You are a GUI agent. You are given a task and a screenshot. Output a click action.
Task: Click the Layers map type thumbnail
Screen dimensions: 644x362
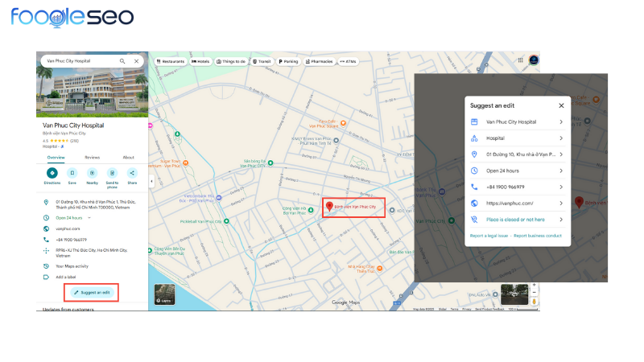tap(165, 294)
